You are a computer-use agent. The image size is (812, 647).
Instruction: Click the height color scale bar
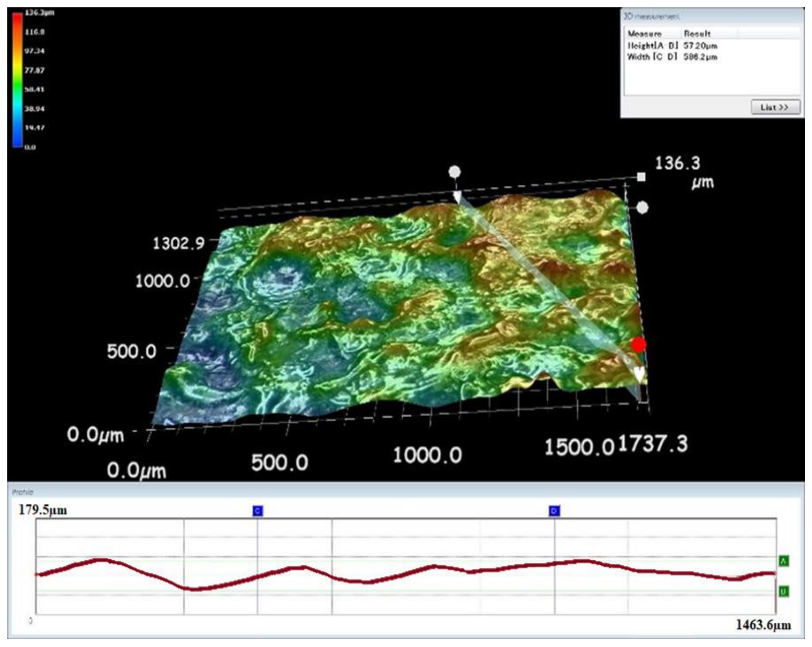click(x=17, y=80)
